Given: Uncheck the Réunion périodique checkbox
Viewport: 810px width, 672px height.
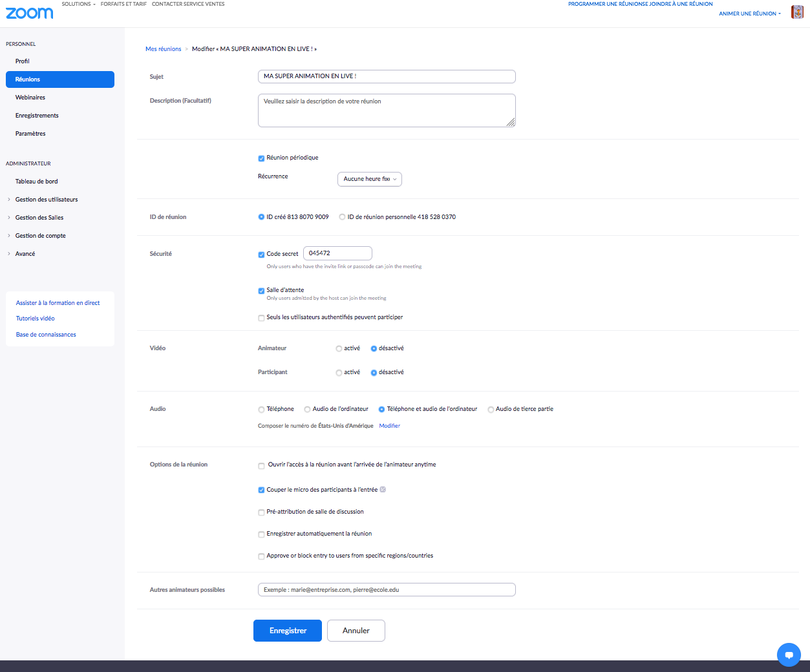Looking at the screenshot, I should click(x=261, y=158).
